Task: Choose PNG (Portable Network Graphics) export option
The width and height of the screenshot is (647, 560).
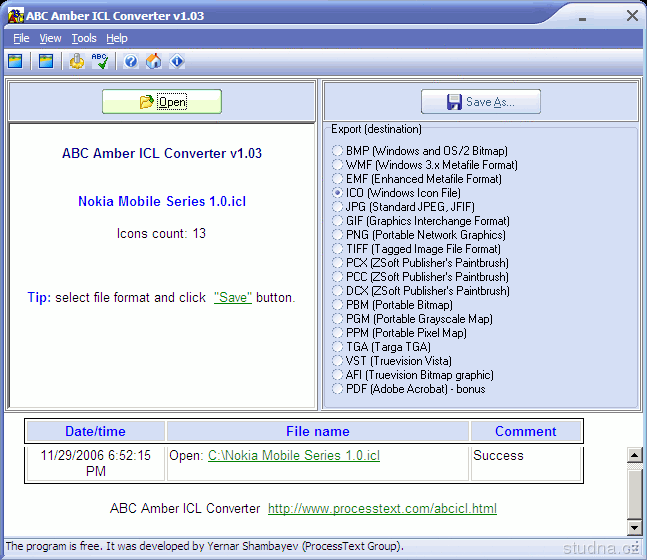Action: click(338, 235)
